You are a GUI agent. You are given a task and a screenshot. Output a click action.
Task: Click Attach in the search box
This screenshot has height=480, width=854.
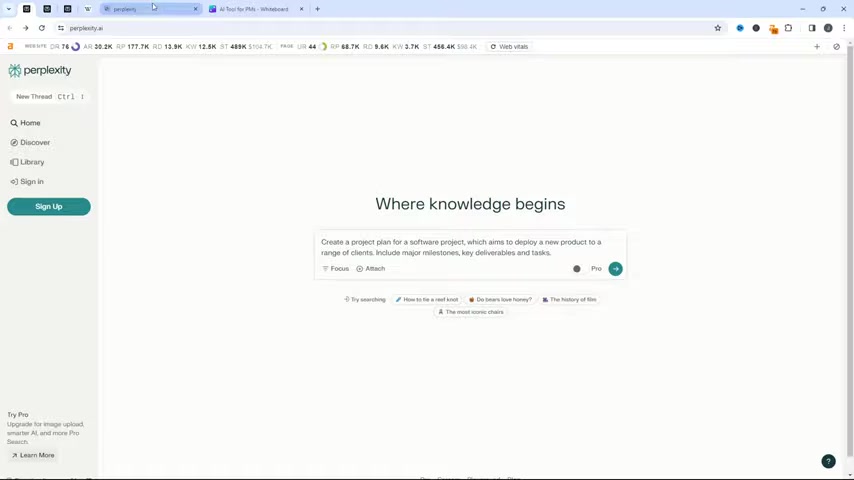[x=371, y=269]
